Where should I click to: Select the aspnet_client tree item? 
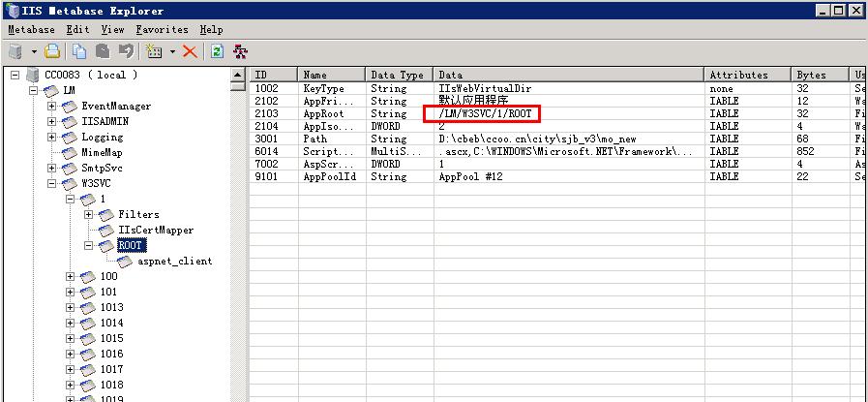[x=174, y=261]
